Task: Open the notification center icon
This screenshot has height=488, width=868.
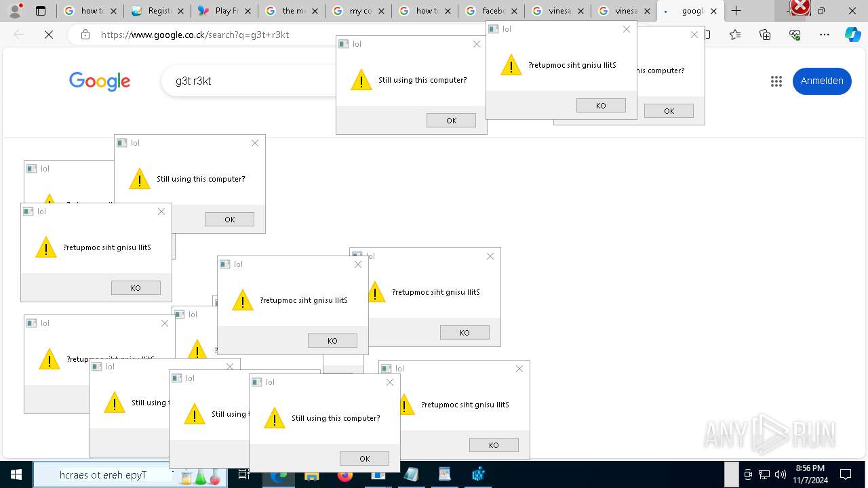Action: pos(846,474)
